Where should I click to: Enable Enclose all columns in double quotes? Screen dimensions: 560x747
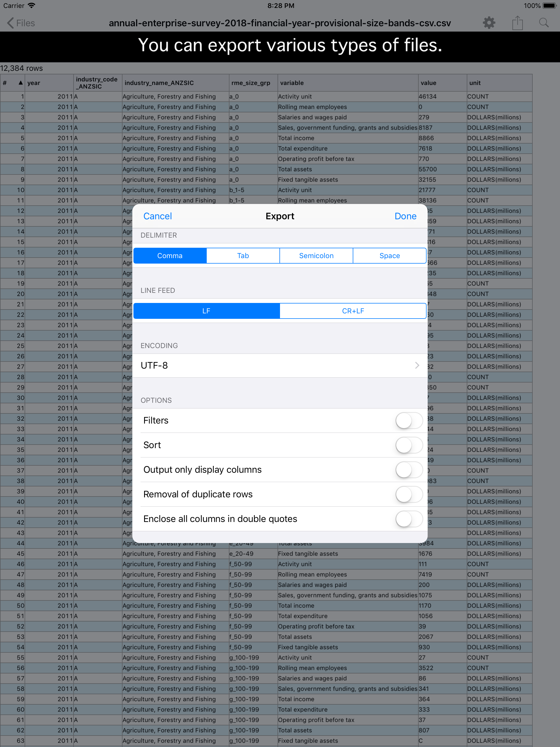click(x=409, y=519)
